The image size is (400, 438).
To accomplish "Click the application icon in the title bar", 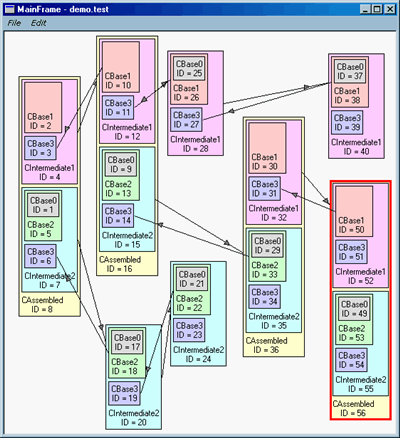I will 10,9.
